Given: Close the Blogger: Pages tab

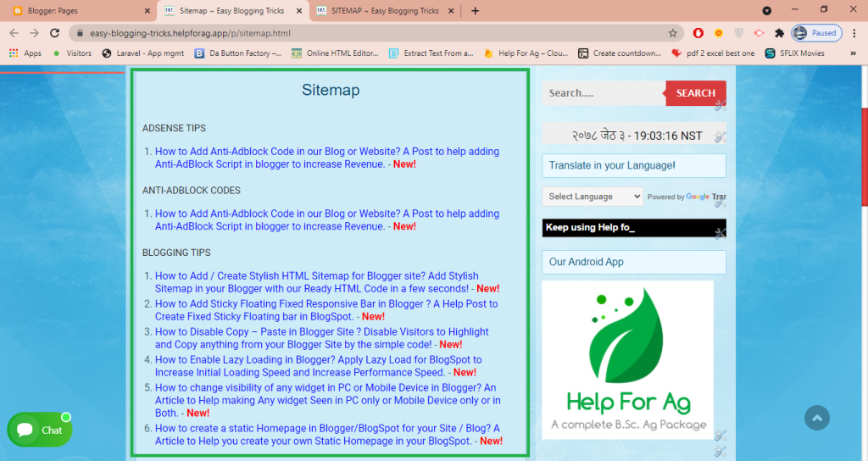Looking at the screenshot, I should pos(147,10).
